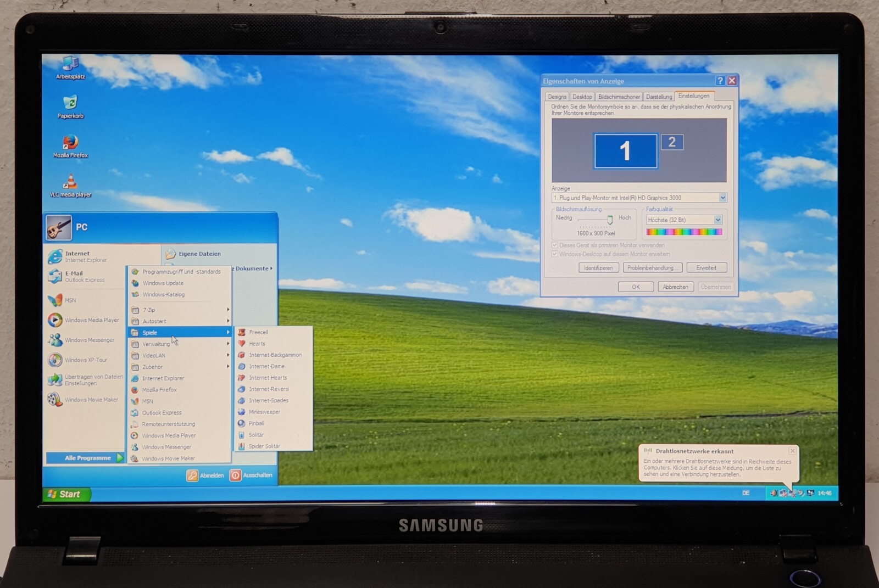Screen dimensions: 879x588
Task: Launch Hearts game
Action: point(273,344)
